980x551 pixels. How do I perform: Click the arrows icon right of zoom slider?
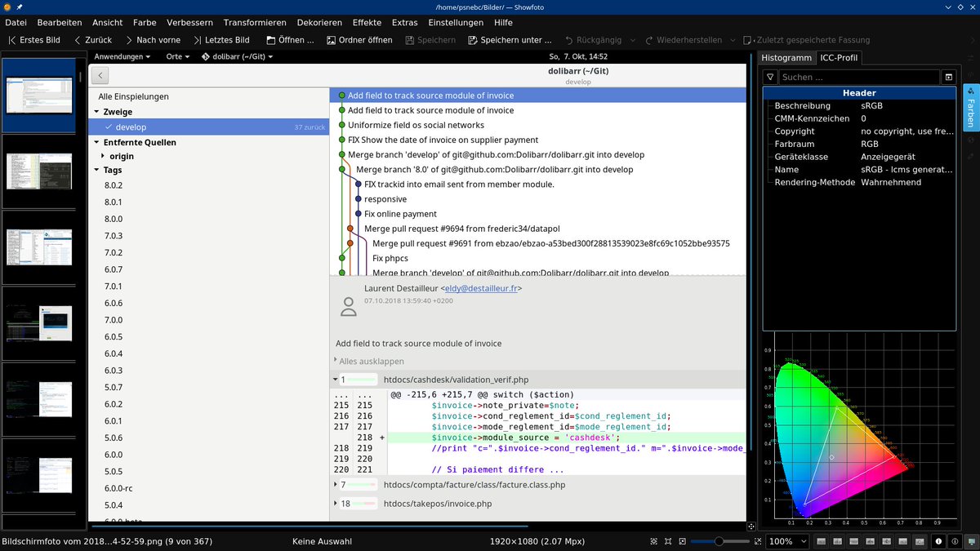(x=757, y=541)
